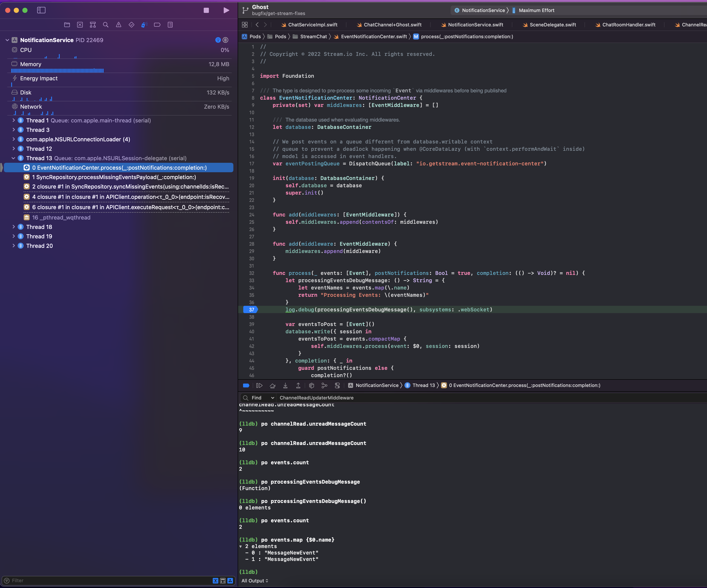Switch to the Breakpoint navigator
The height and width of the screenshot is (588, 707).
click(x=157, y=24)
